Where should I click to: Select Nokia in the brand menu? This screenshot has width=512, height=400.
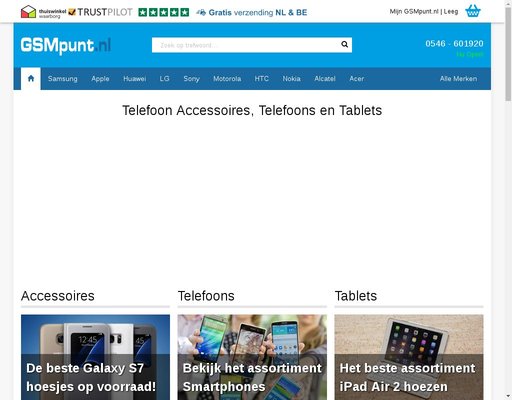coord(292,79)
